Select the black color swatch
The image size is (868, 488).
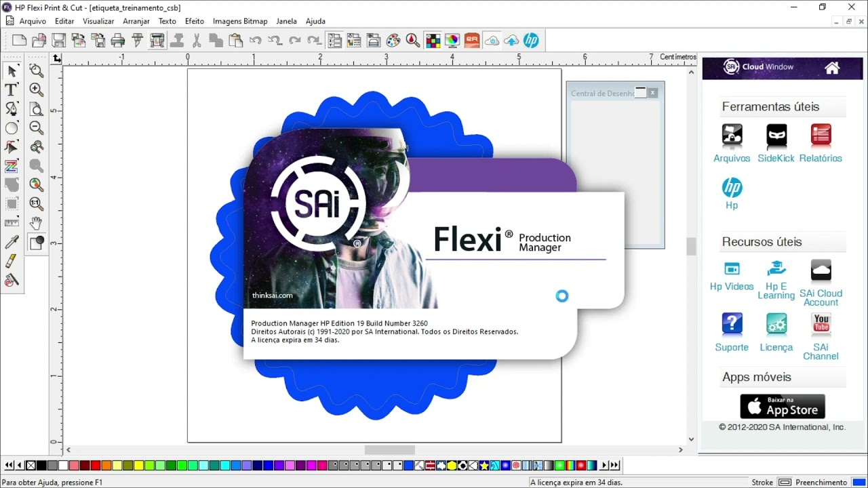tap(41, 466)
